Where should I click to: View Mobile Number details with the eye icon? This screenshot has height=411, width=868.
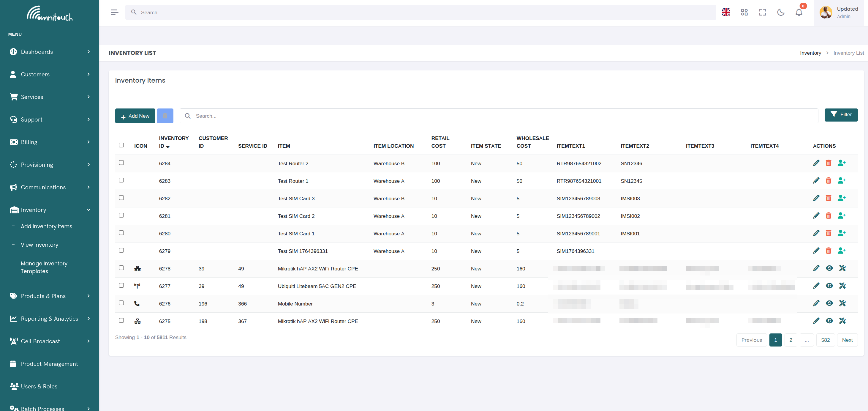coord(830,303)
